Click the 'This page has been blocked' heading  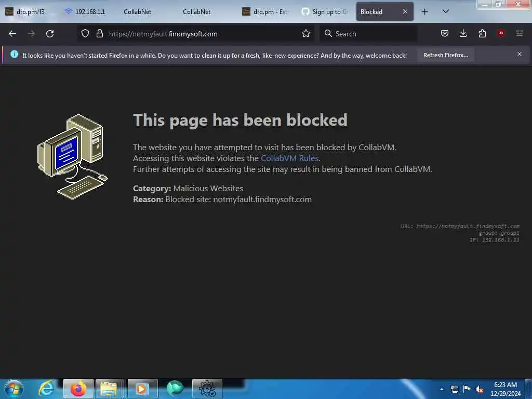240,120
